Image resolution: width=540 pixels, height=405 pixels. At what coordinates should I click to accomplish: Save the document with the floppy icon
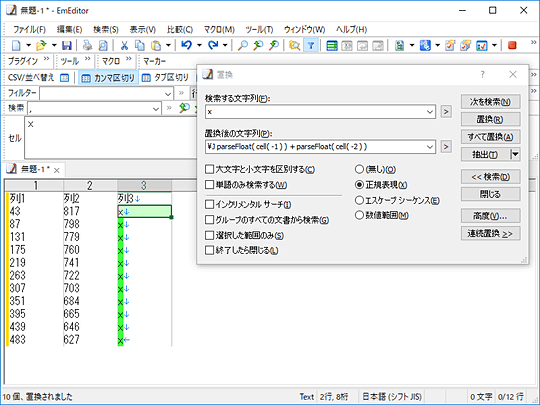67,45
